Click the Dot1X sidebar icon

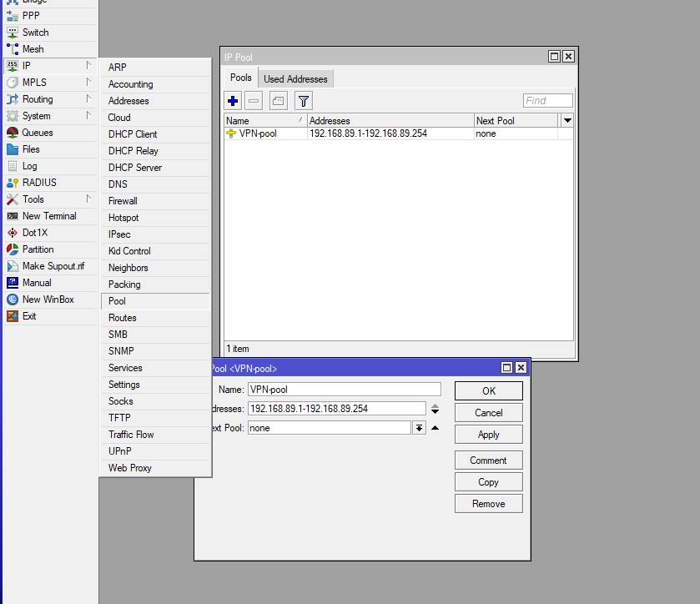click(13, 233)
